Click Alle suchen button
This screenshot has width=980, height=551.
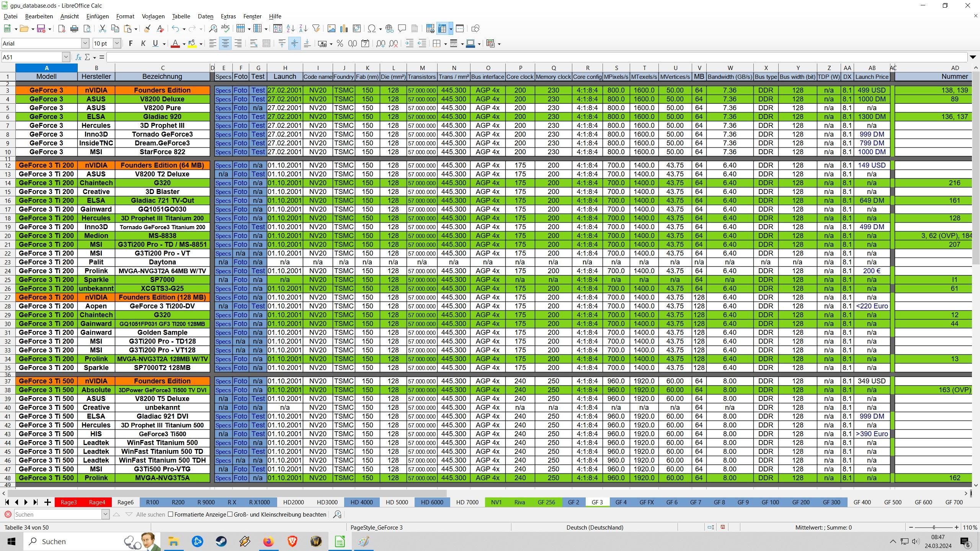150,515
